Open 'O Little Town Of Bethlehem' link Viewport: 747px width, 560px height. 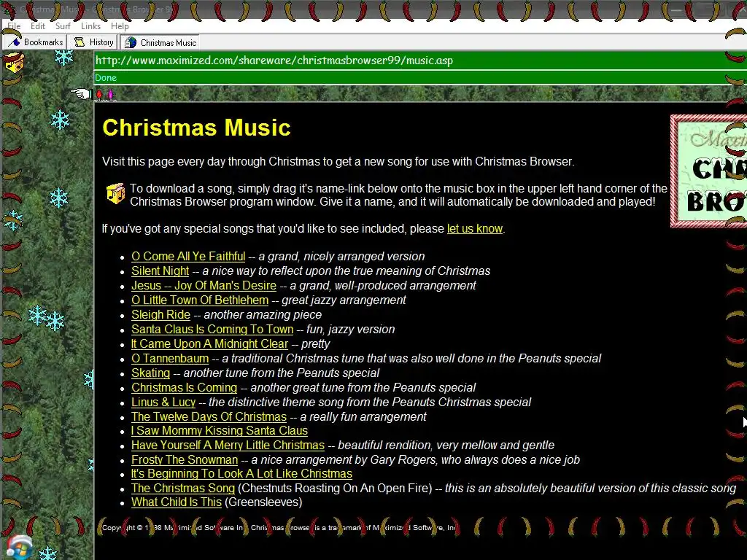(200, 300)
